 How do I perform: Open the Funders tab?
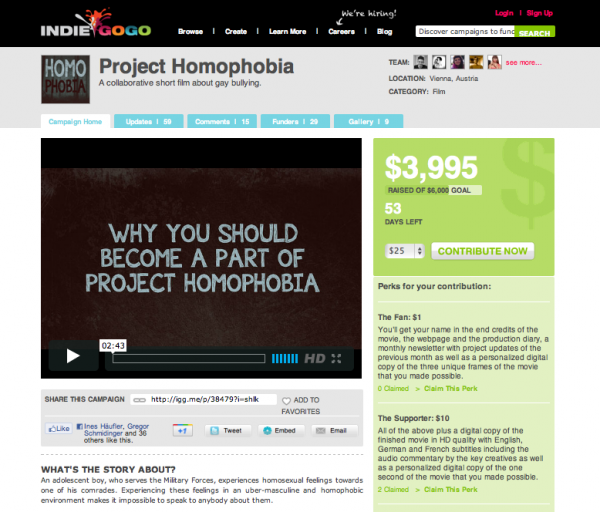(295, 121)
